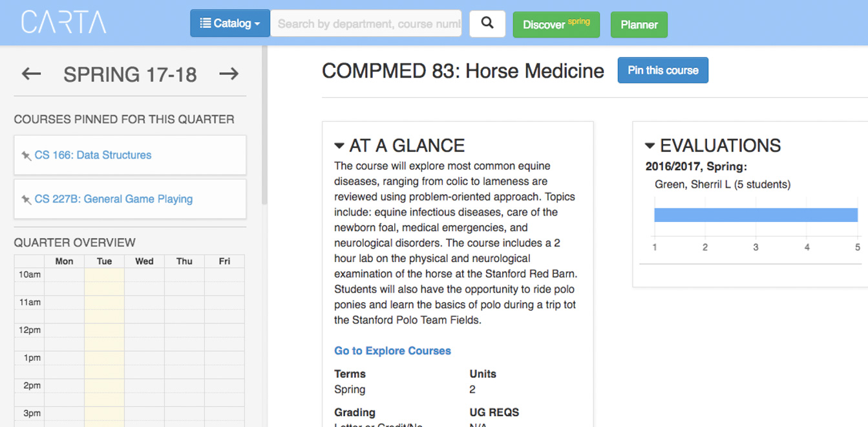Screen dimensions: 868x427
Task: Open the Discover spring page
Action: click(x=556, y=25)
